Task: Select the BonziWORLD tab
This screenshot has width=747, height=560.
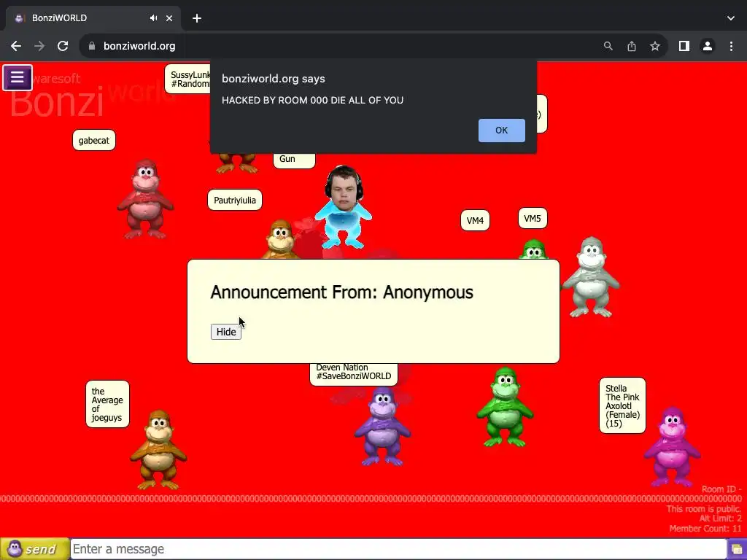Action: tap(93, 18)
